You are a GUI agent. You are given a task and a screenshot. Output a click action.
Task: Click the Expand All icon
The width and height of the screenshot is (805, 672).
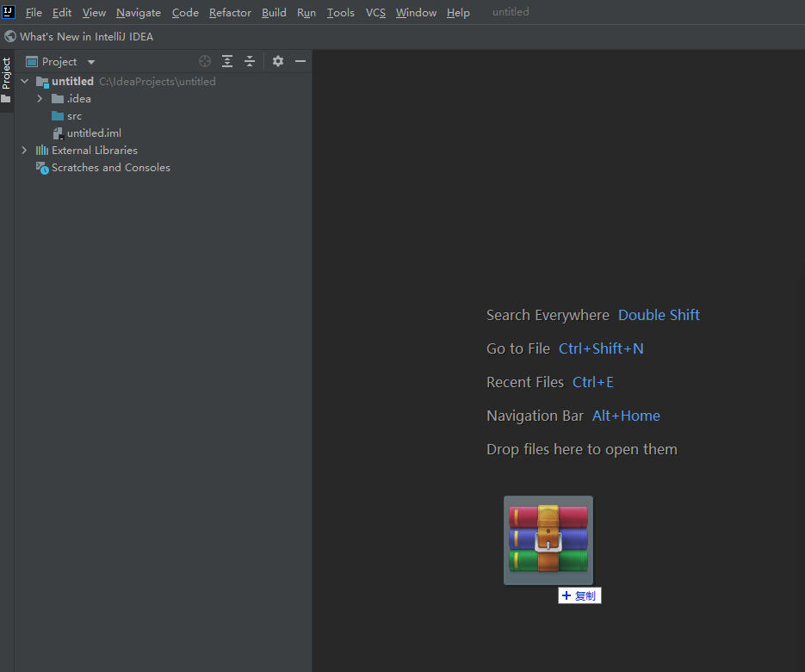point(227,62)
